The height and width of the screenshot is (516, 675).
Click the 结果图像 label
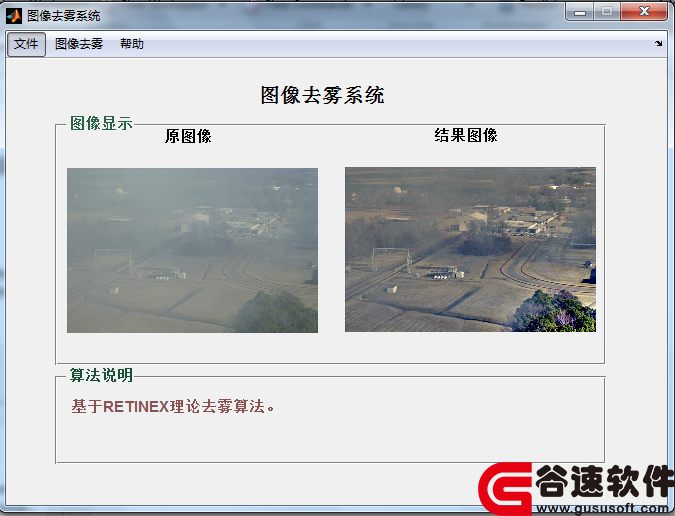tap(466, 136)
